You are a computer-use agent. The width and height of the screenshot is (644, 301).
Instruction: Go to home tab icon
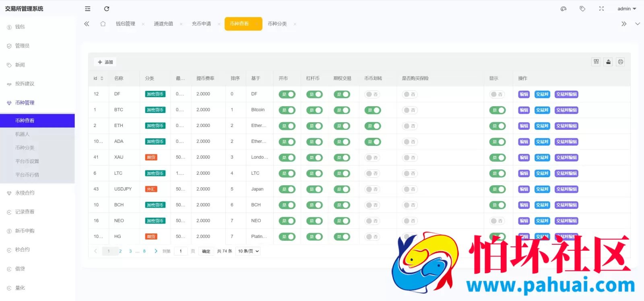coord(103,24)
